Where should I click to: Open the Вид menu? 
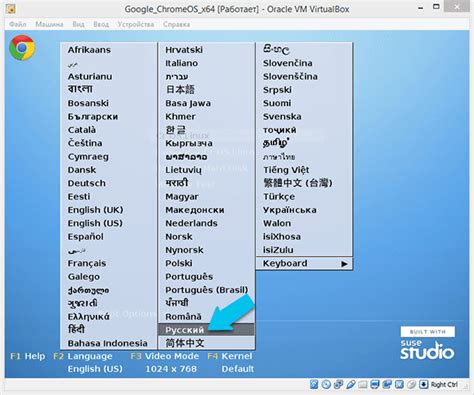click(x=78, y=24)
